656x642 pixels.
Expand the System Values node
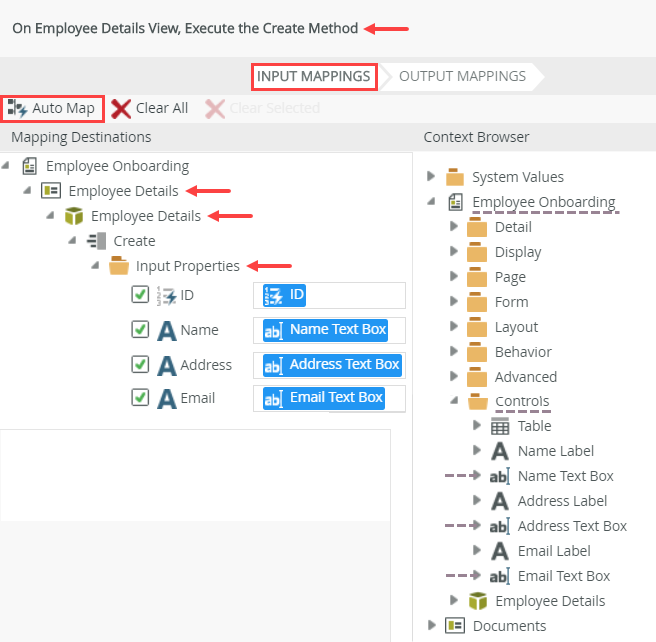point(431,177)
